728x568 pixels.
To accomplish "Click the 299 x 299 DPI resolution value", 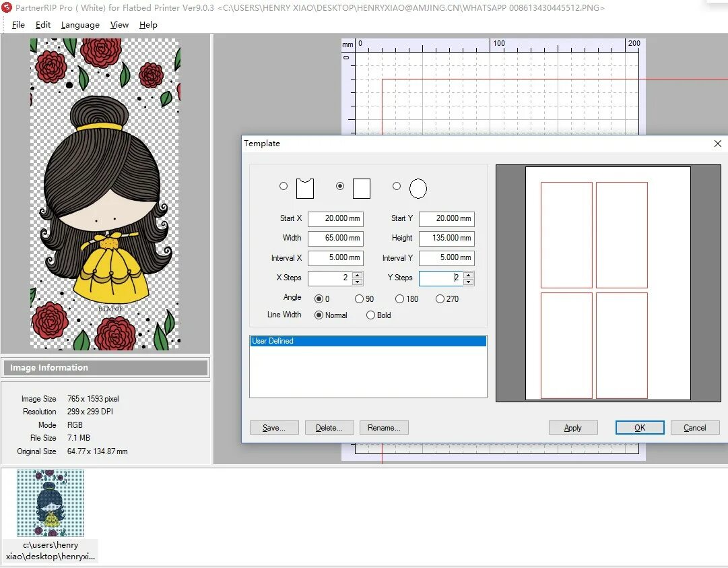I will click(x=90, y=412).
